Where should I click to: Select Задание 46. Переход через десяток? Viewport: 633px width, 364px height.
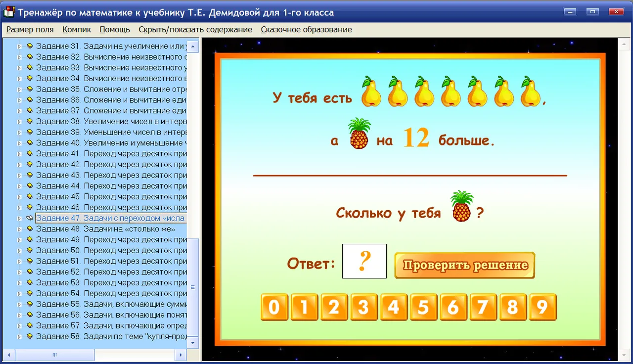[x=111, y=208]
